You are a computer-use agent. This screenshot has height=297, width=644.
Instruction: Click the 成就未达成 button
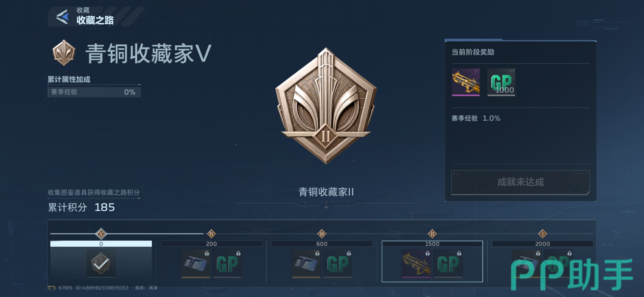pos(521,182)
